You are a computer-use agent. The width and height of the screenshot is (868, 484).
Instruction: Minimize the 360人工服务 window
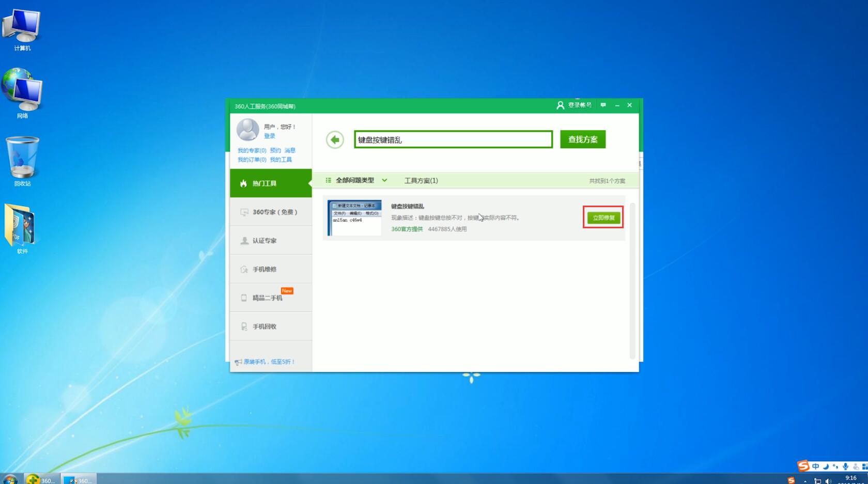(617, 105)
